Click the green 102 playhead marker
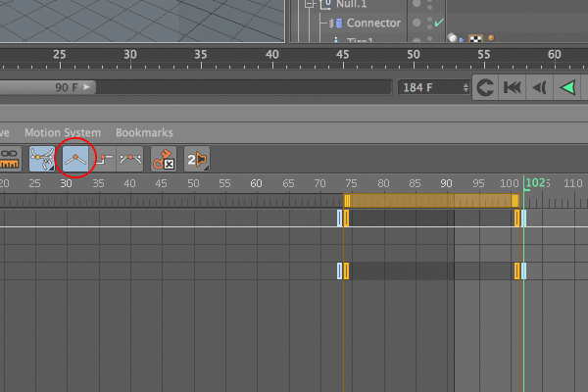588x392 pixels. [536, 183]
